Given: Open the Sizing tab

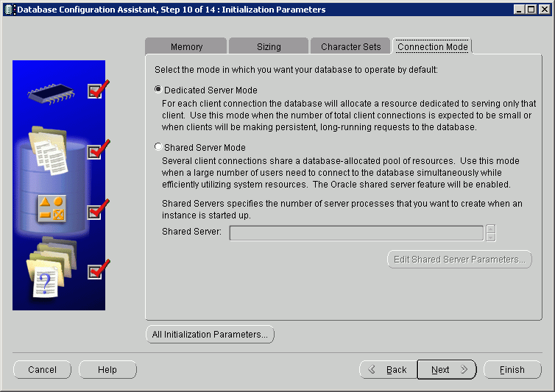Looking at the screenshot, I should click(269, 46).
